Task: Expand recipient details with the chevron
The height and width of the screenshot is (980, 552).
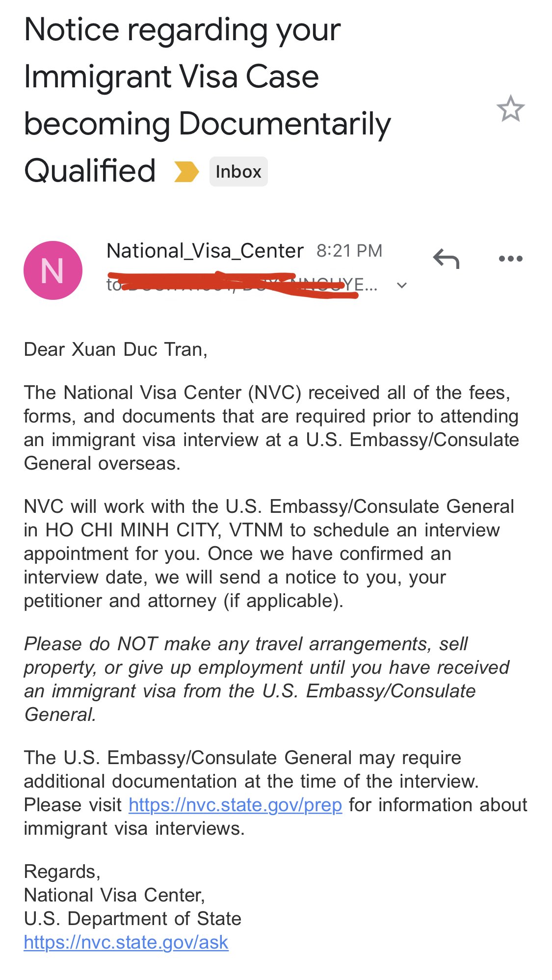Action: point(402,285)
